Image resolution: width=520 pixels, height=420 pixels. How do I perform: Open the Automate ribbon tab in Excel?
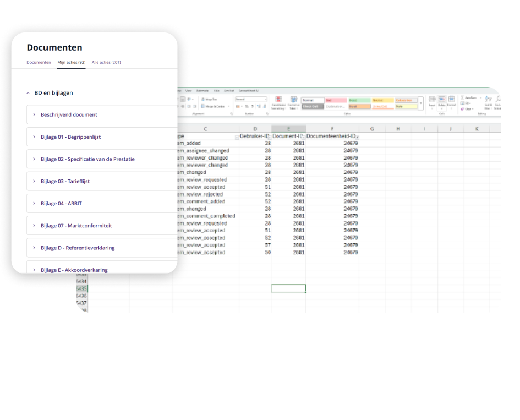point(202,91)
